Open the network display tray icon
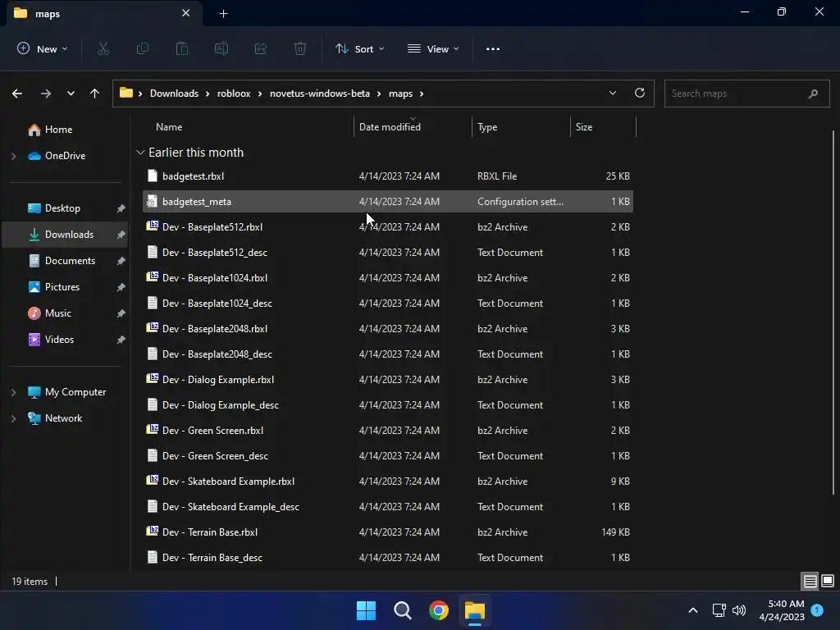 tap(719, 610)
